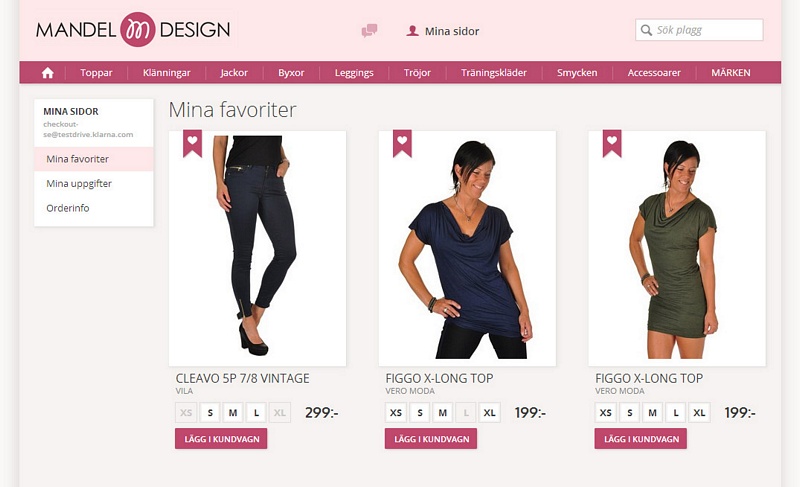Image resolution: width=800 pixels, height=487 pixels.
Task: Open the Klänningar category menu
Action: tap(166, 73)
